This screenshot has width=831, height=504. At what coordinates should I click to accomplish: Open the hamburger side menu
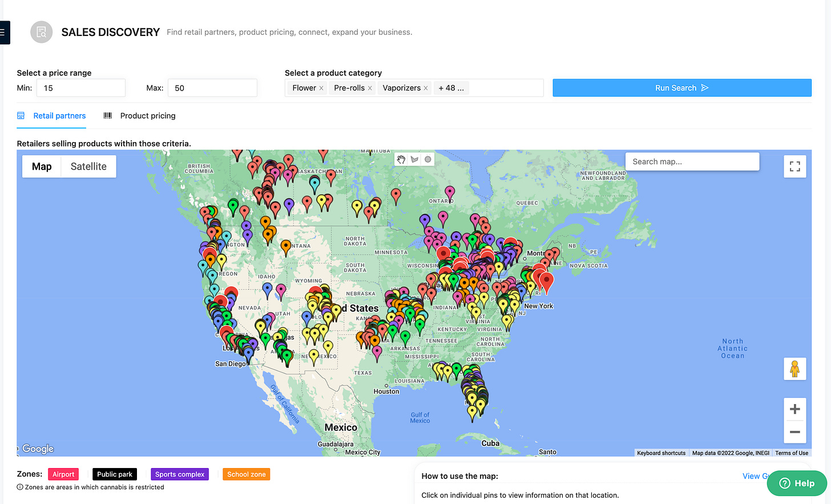pos(3,33)
